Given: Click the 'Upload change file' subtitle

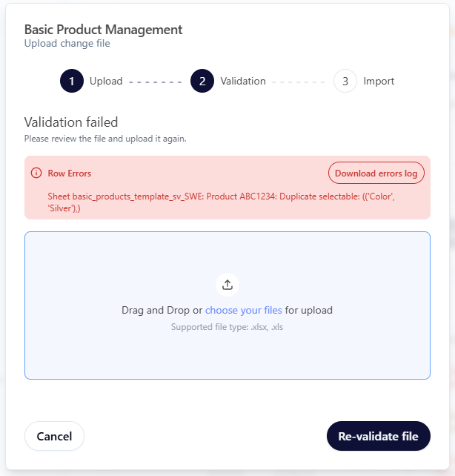Looking at the screenshot, I should coord(67,44).
